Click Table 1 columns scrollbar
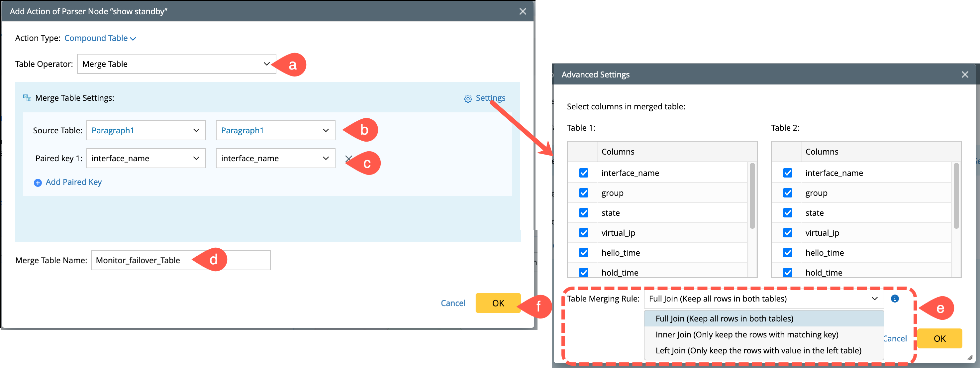 pos(752,196)
